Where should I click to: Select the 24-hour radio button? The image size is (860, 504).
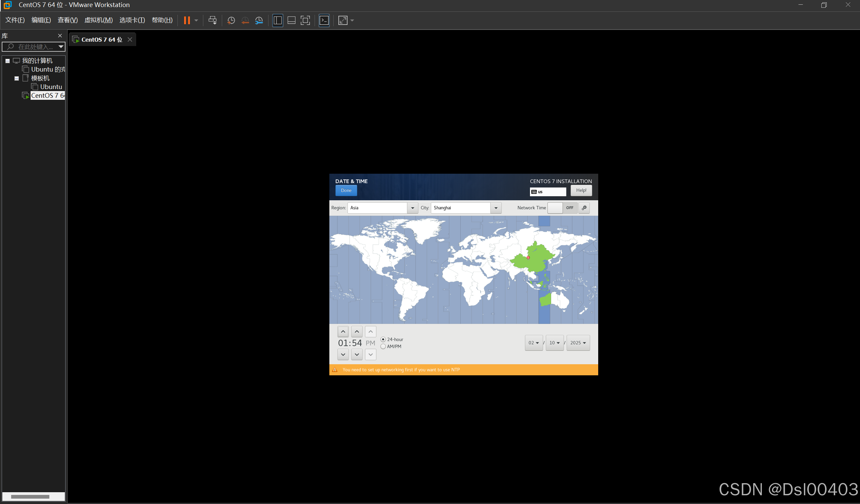click(x=383, y=339)
